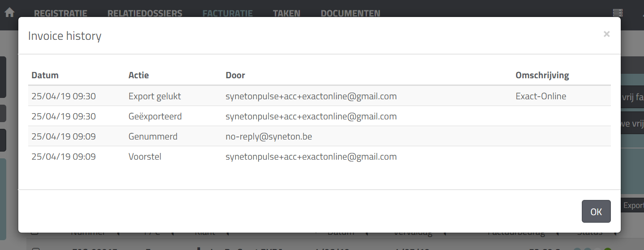This screenshot has height=250, width=644.
Task: Click the Omschrijving column header
Action: [x=542, y=75]
